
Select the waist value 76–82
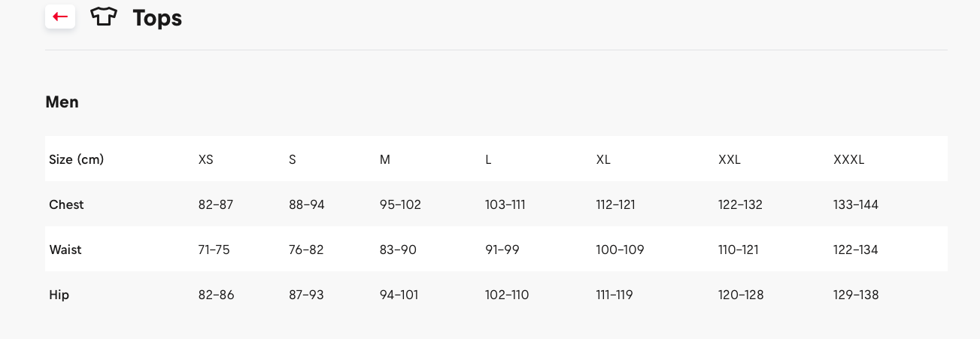coord(306,250)
